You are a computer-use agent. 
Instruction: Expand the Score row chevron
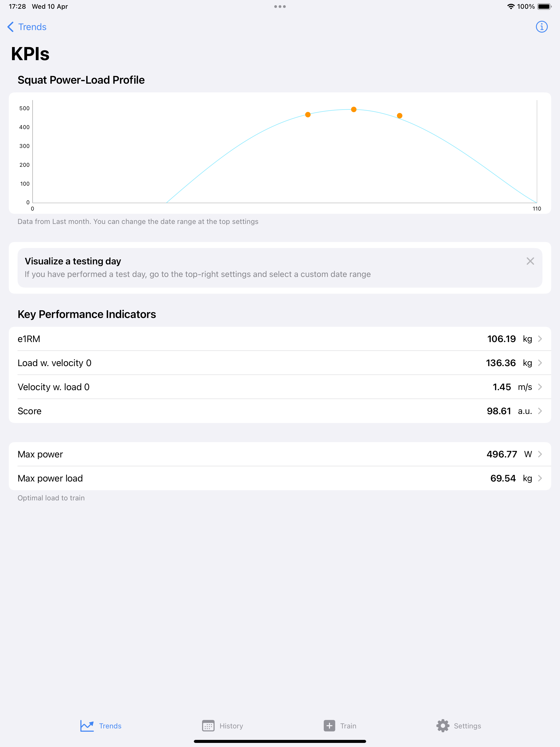539,411
